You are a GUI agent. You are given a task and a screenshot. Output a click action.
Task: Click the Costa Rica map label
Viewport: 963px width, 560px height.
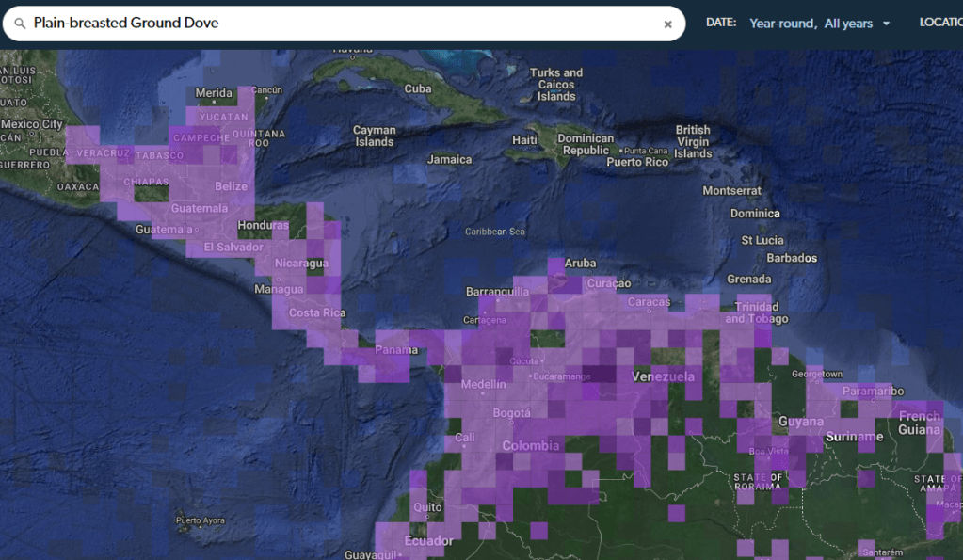(316, 312)
